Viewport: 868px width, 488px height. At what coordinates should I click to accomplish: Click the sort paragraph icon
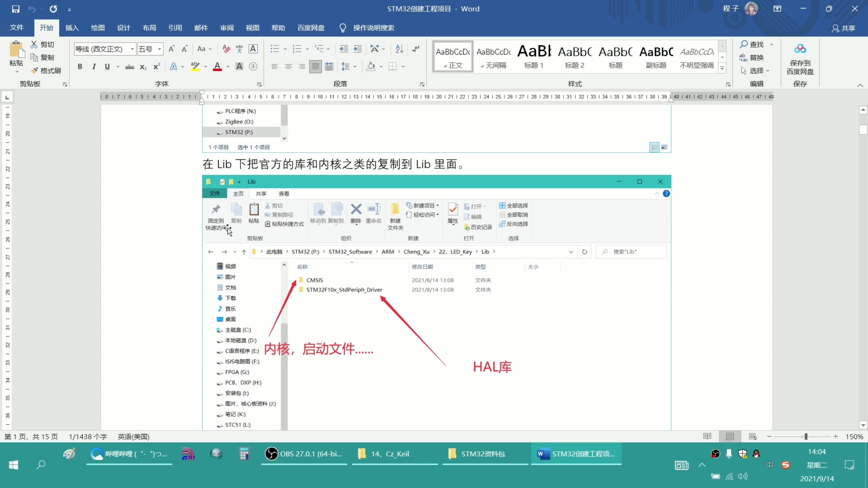(x=399, y=49)
